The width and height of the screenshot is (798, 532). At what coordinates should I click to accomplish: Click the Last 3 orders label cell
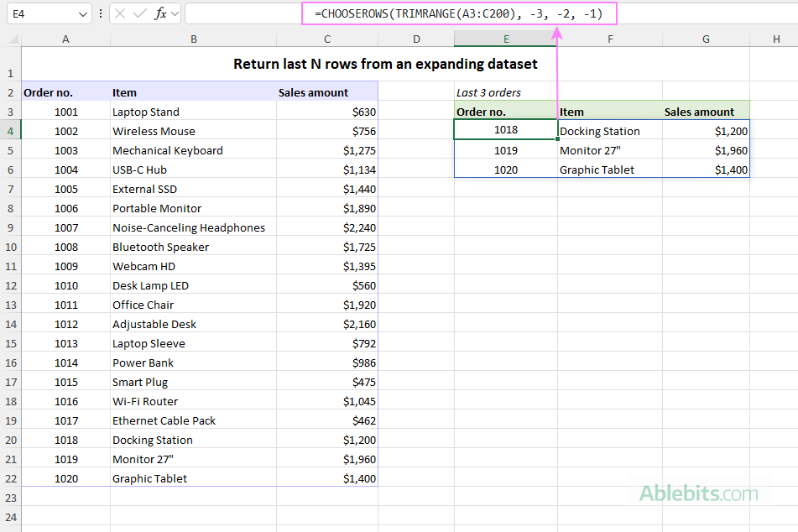tap(488, 92)
